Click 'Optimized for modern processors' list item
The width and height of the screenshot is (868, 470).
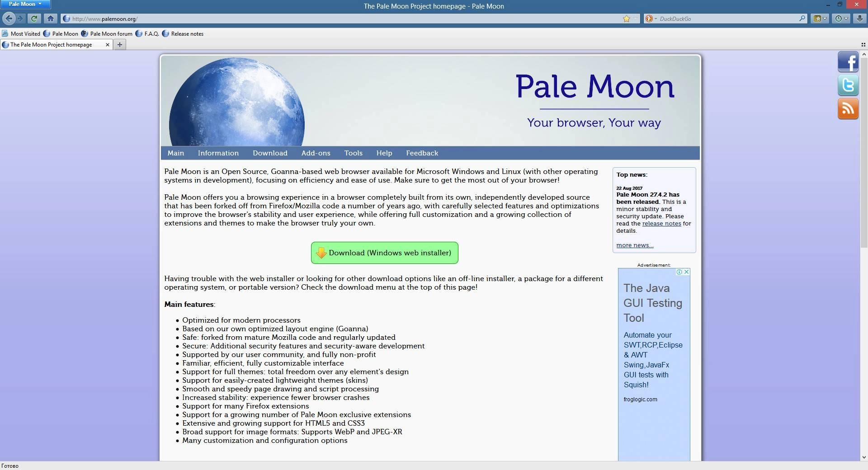coord(241,320)
